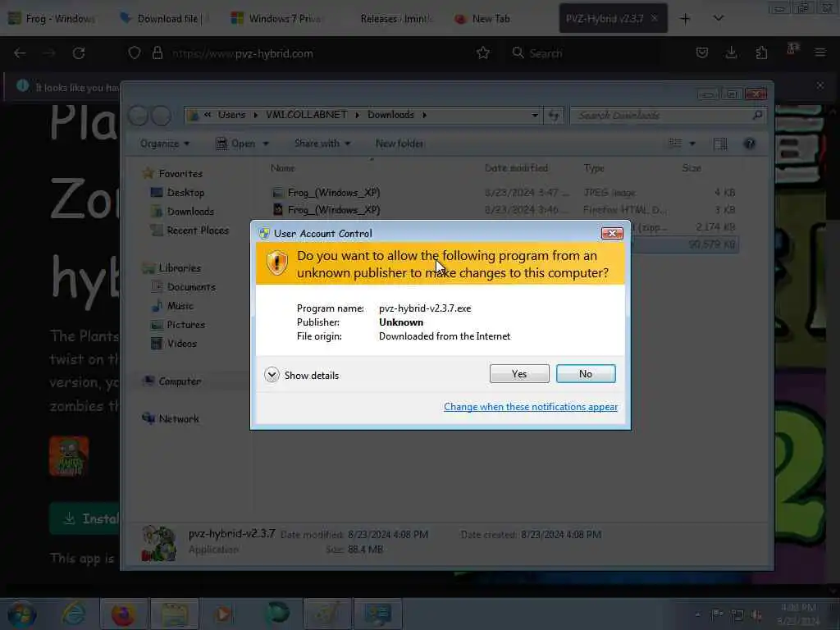Image resolution: width=840 pixels, height=630 pixels.
Task: Open address bar history dropdown in Explorer
Action: [534, 115]
